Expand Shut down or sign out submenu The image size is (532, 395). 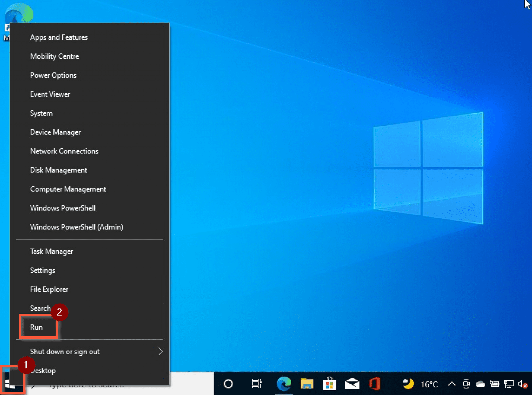(x=90, y=352)
